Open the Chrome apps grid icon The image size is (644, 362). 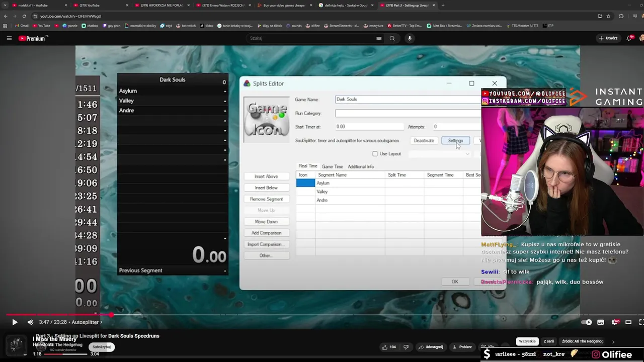coord(5,26)
